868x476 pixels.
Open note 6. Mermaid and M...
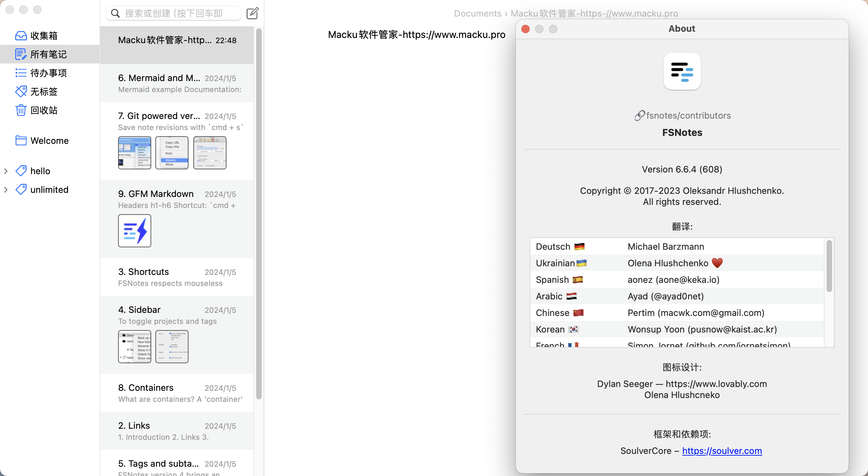(177, 83)
